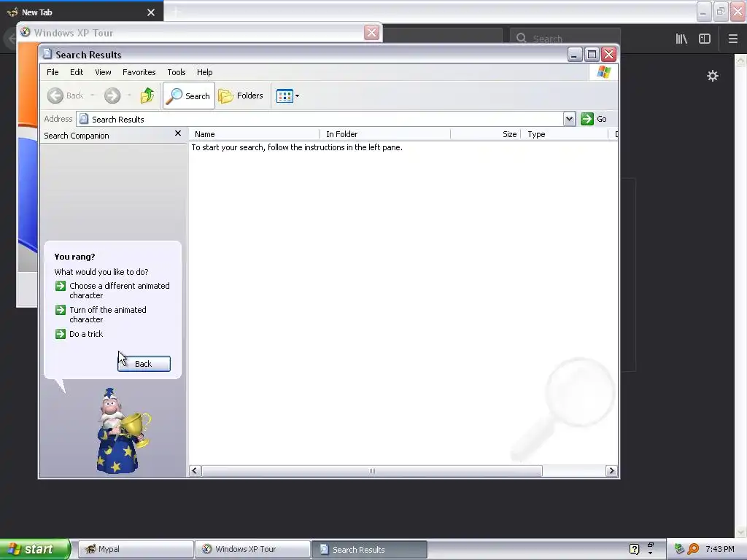Click the Search Results window title icon
747x560 pixels.
point(47,54)
